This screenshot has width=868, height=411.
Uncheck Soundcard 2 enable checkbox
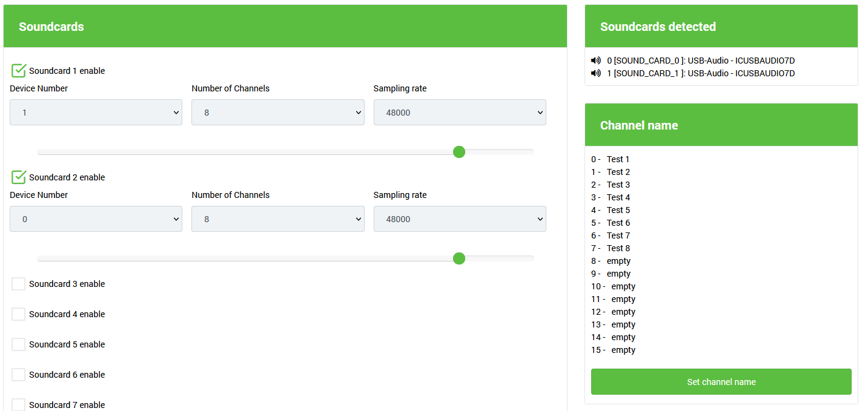click(19, 177)
